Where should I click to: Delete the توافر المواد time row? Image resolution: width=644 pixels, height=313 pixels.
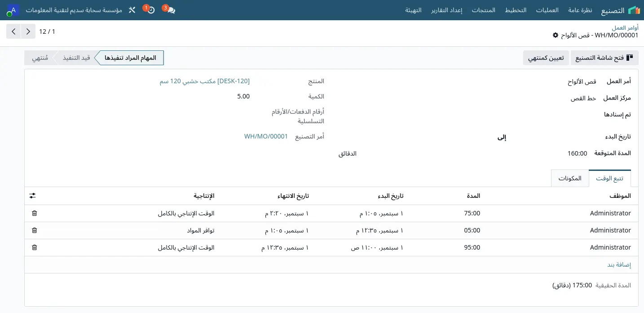tap(35, 230)
